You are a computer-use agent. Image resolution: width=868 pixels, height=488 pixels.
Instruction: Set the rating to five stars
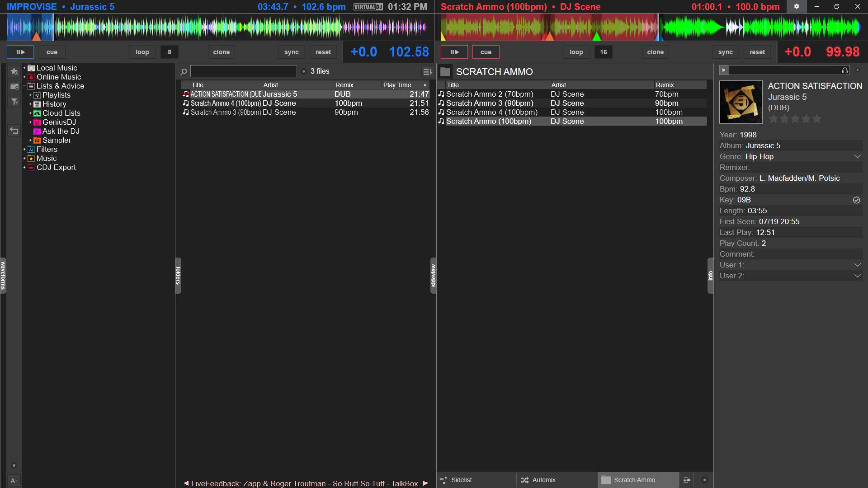(x=816, y=119)
